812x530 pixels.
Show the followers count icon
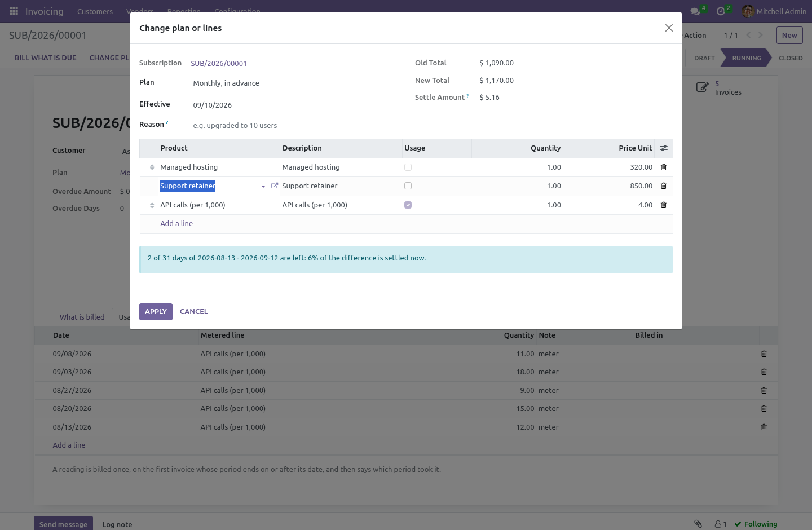[x=721, y=524]
